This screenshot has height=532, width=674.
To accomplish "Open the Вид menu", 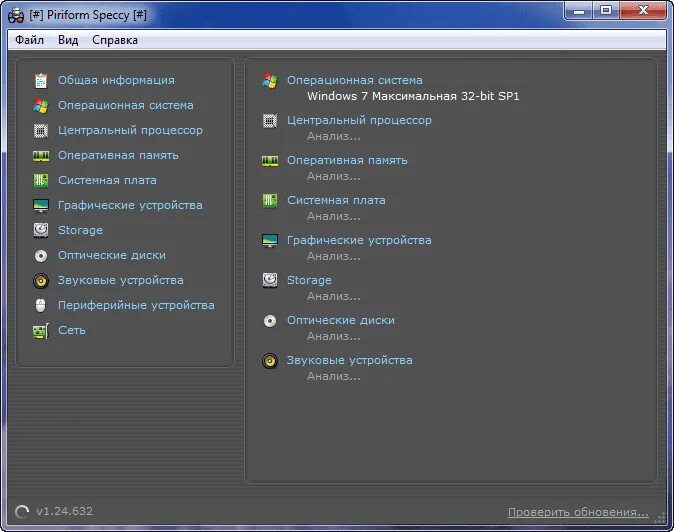I will [68, 40].
